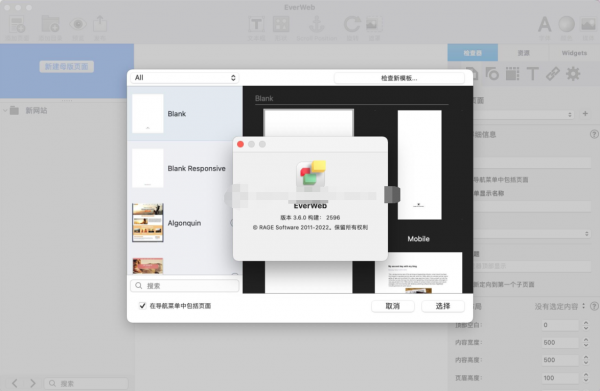600x391 pixels.
Task: Open the Colors sphere icon
Action: pos(566,24)
